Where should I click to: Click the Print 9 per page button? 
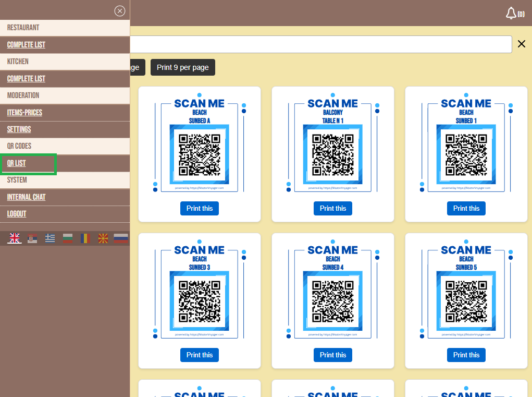(x=182, y=67)
